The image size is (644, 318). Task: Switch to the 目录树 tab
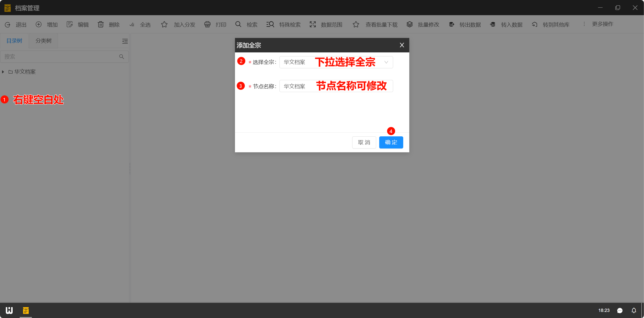point(14,41)
